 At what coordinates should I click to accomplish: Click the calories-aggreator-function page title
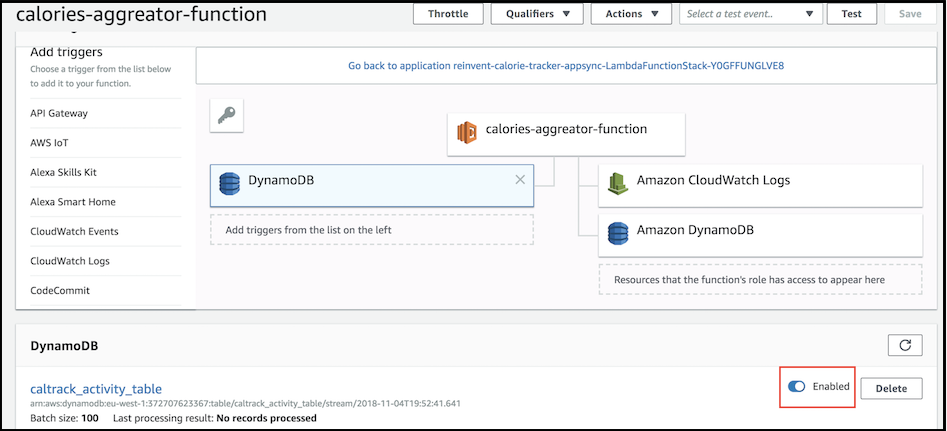pos(141,14)
